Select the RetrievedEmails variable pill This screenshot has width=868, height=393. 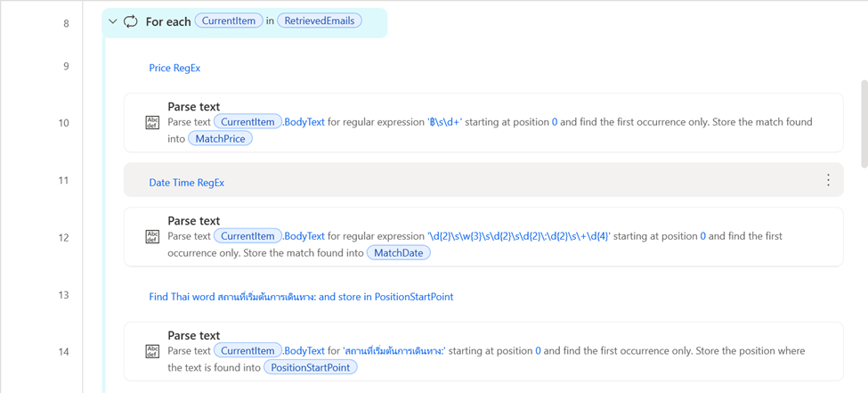click(x=320, y=21)
